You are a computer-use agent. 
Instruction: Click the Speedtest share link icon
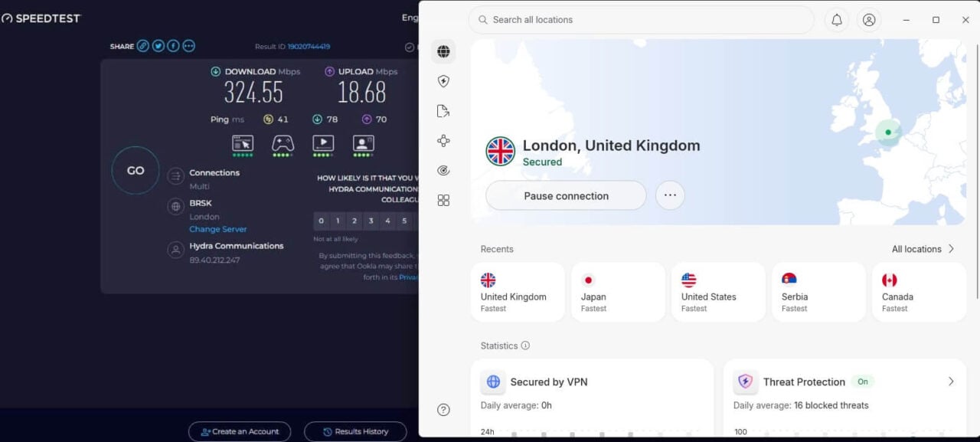[x=142, y=46]
